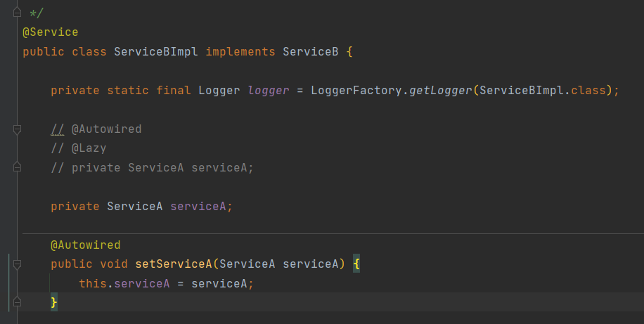
Task: Click the active yellow @Autowired annotation
Action: coord(86,245)
